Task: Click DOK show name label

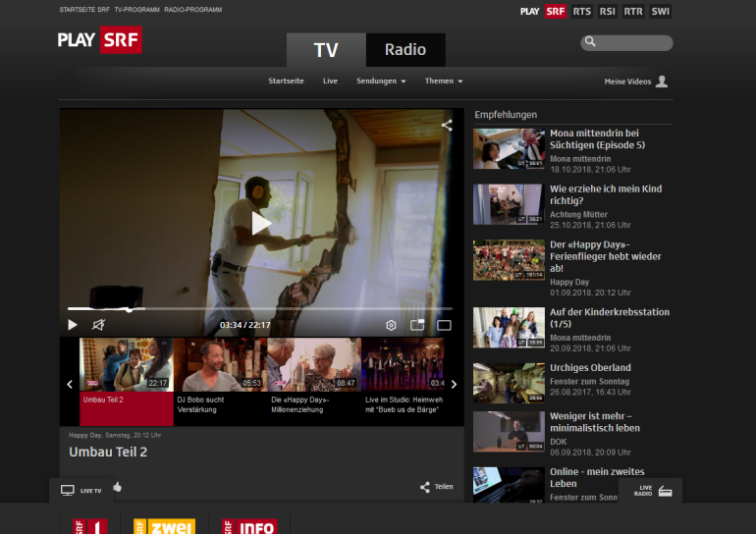Action: point(559,442)
